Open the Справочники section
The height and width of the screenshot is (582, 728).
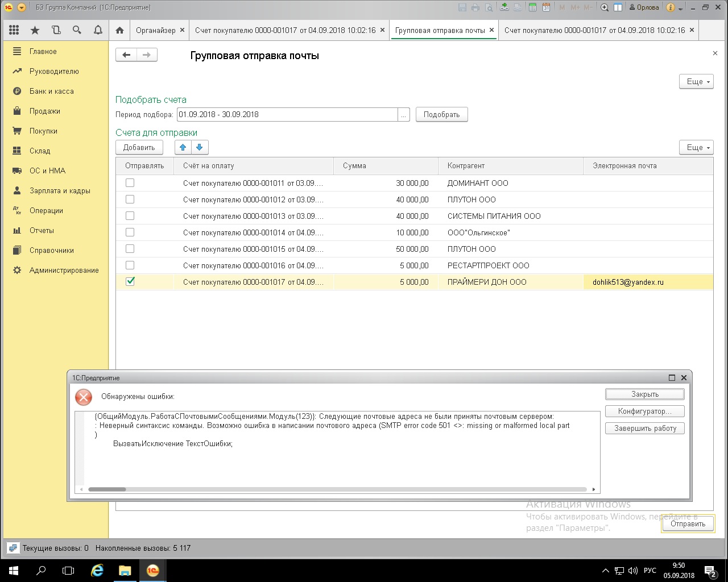click(x=52, y=250)
